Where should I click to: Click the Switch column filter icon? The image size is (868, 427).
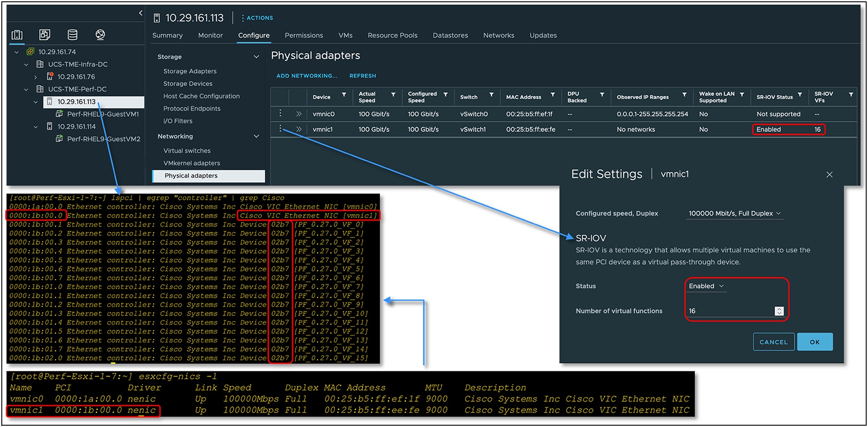coord(491,95)
